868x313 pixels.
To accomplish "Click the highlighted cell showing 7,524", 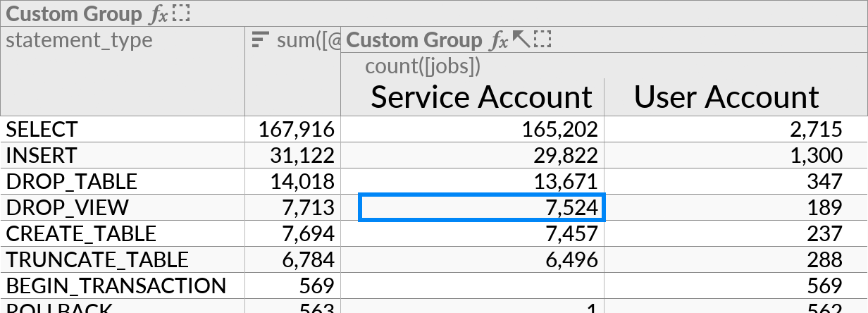I will click(x=482, y=207).
